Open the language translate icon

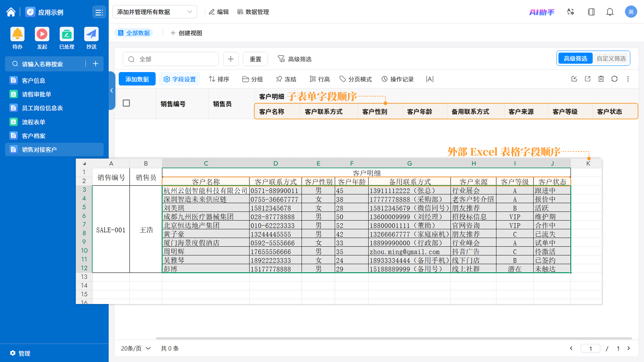coord(571,12)
